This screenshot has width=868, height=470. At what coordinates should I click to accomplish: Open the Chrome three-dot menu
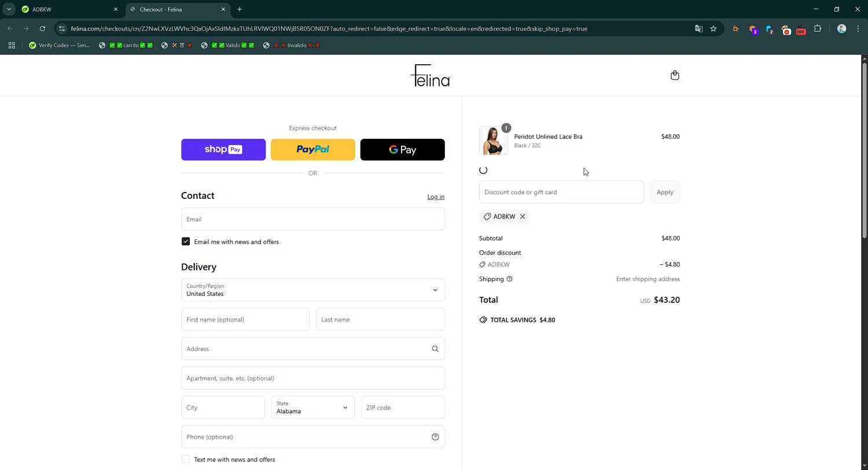point(858,28)
